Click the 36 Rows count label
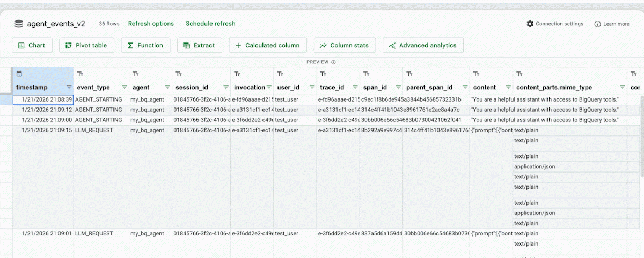The width and height of the screenshot is (644, 258). tap(109, 24)
